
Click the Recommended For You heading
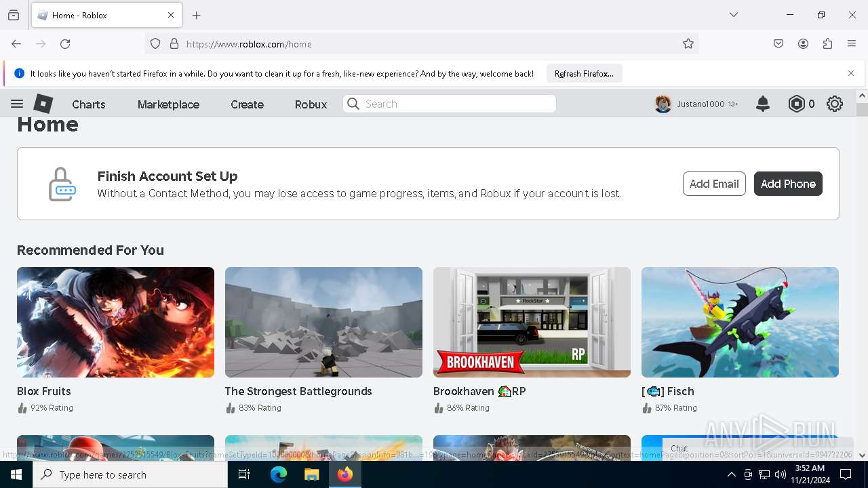pos(90,250)
